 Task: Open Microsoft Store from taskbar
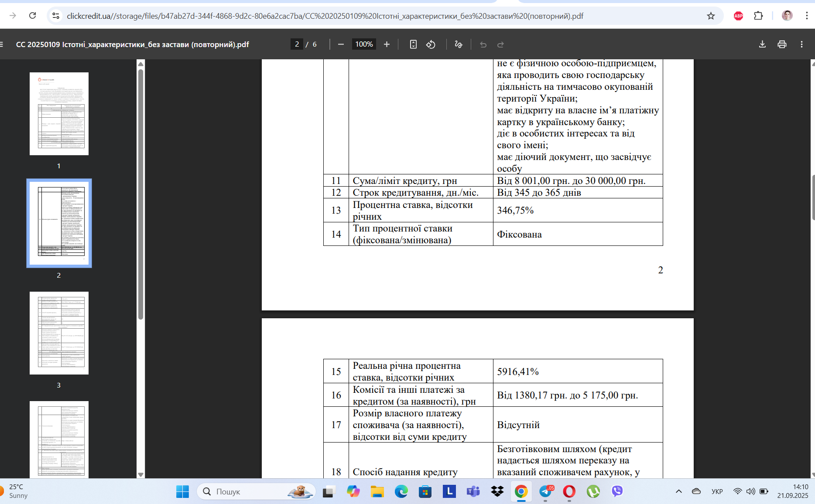pos(425,491)
